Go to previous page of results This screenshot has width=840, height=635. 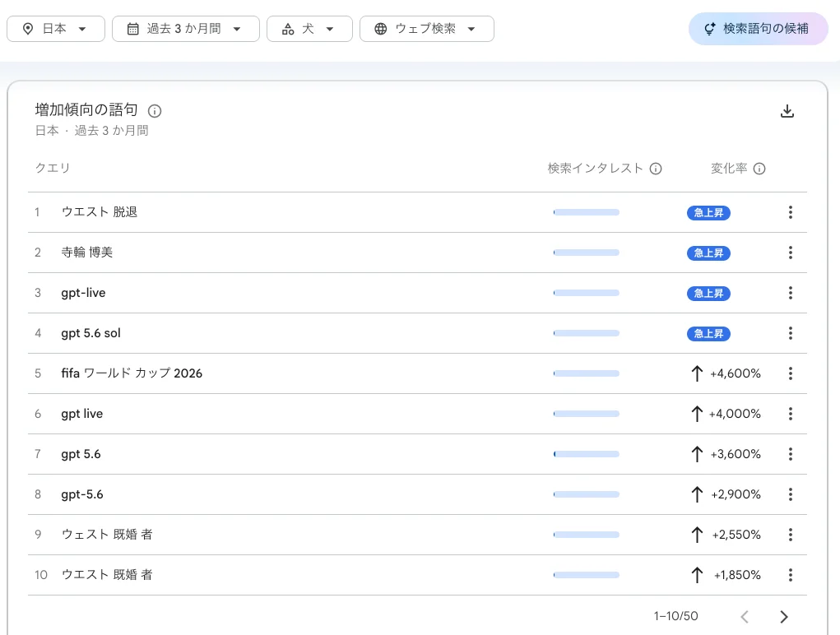click(745, 617)
